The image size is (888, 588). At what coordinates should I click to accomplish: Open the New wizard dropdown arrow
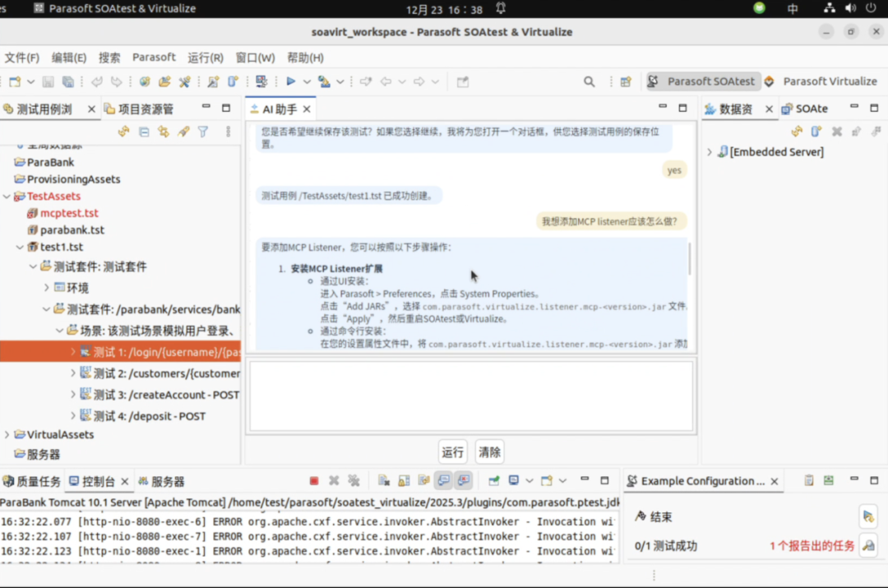point(30,81)
